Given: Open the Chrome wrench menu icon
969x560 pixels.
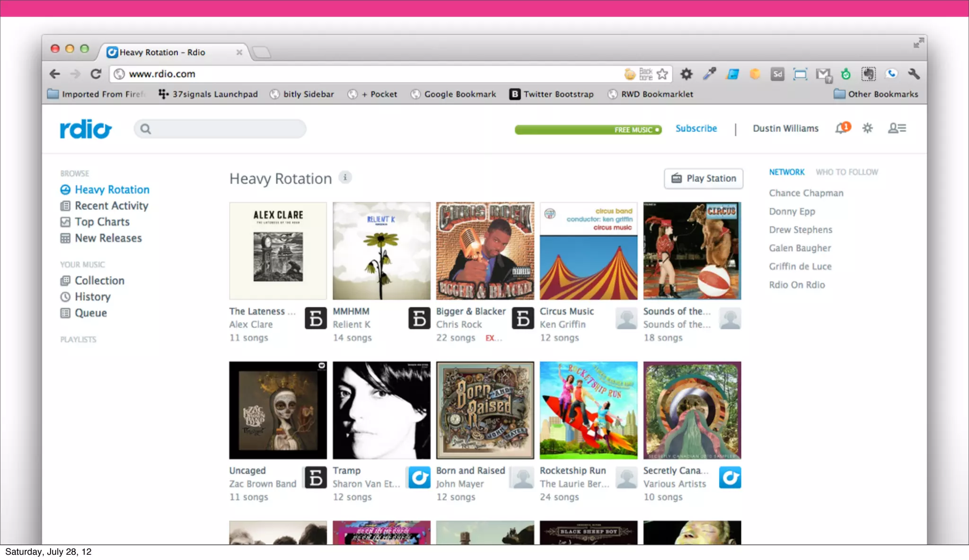Looking at the screenshot, I should (914, 74).
